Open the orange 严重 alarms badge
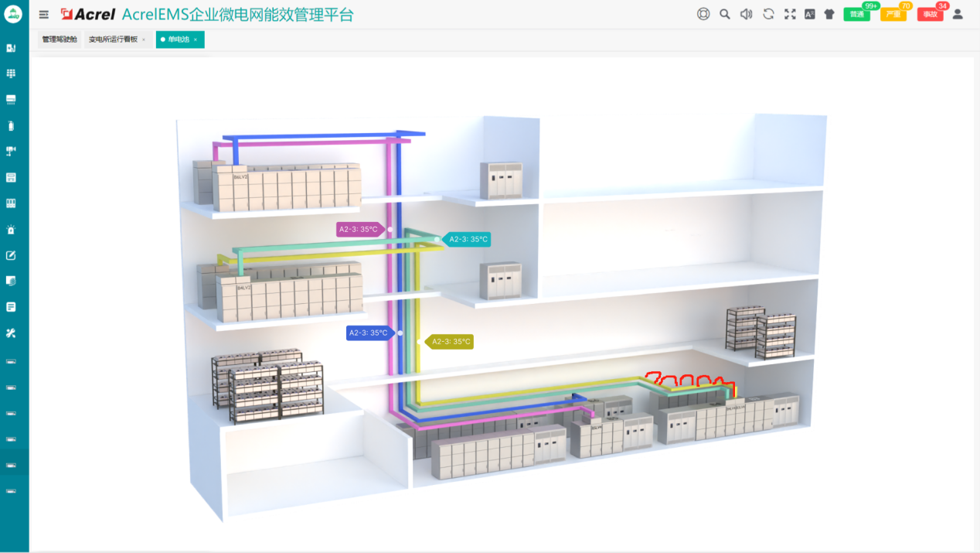The width and height of the screenshot is (980, 553). point(893,15)
